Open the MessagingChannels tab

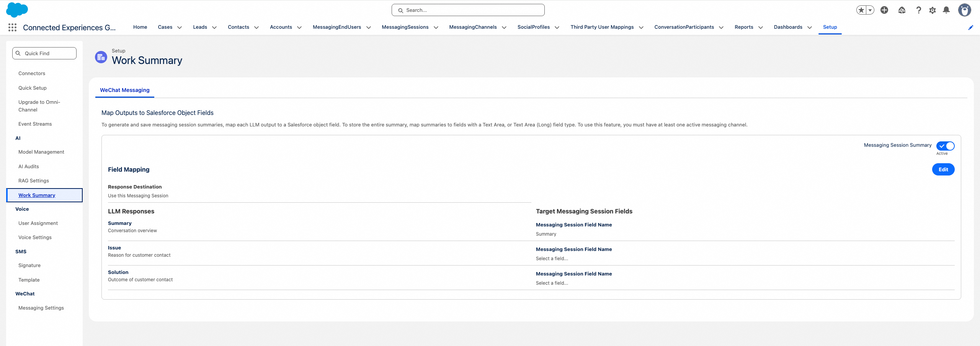coord(473,27)
